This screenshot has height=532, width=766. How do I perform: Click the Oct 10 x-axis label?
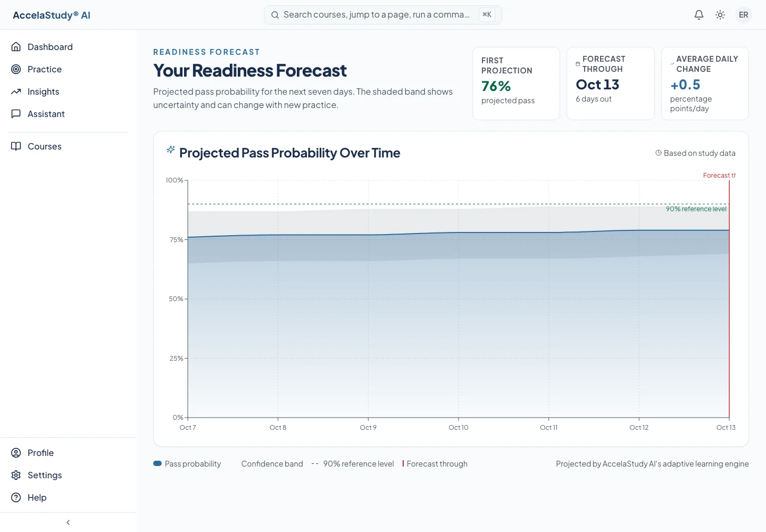click(459, 427)
